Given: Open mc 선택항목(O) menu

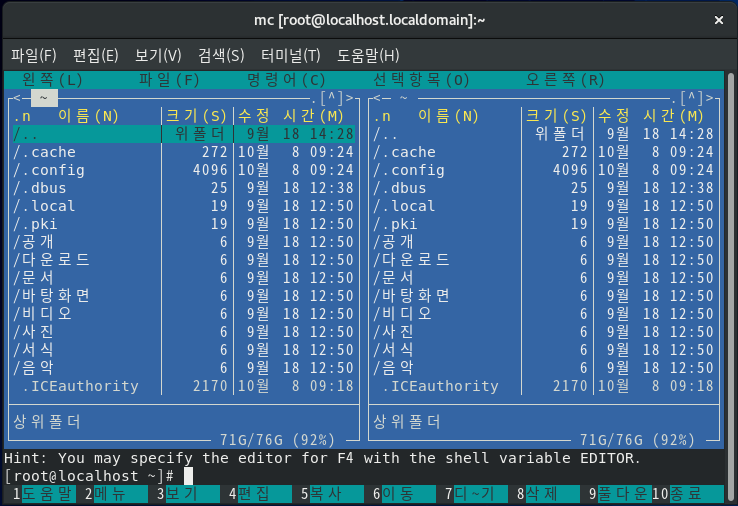Looking at the screenshot, I should (421, 80).
